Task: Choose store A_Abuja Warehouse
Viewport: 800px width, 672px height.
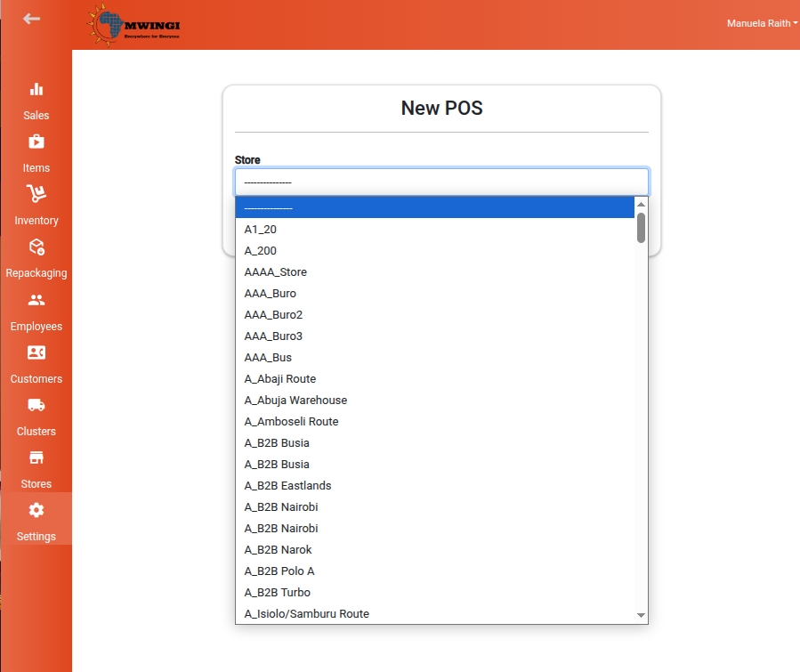Action: click(434, 401)
